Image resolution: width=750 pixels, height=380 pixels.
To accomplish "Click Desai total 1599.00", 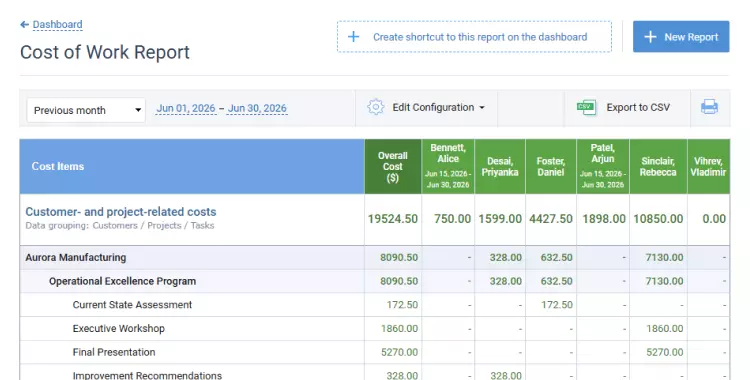I will point(500,219).
